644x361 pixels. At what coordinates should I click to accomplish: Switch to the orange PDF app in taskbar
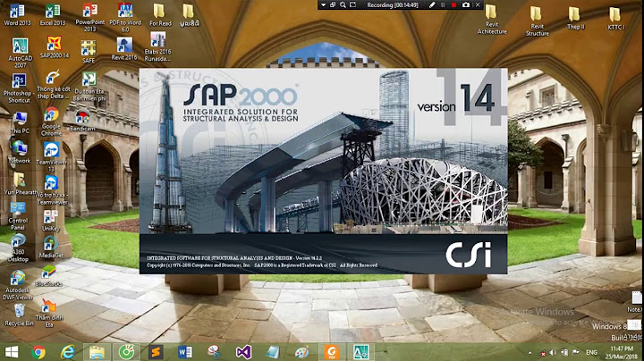click(x=332, y=352)
